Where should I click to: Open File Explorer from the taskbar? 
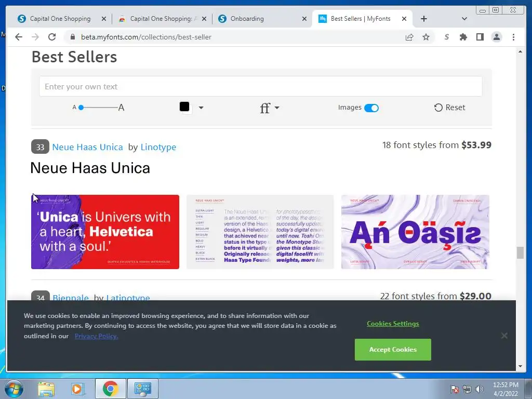[x=46, y=389]
